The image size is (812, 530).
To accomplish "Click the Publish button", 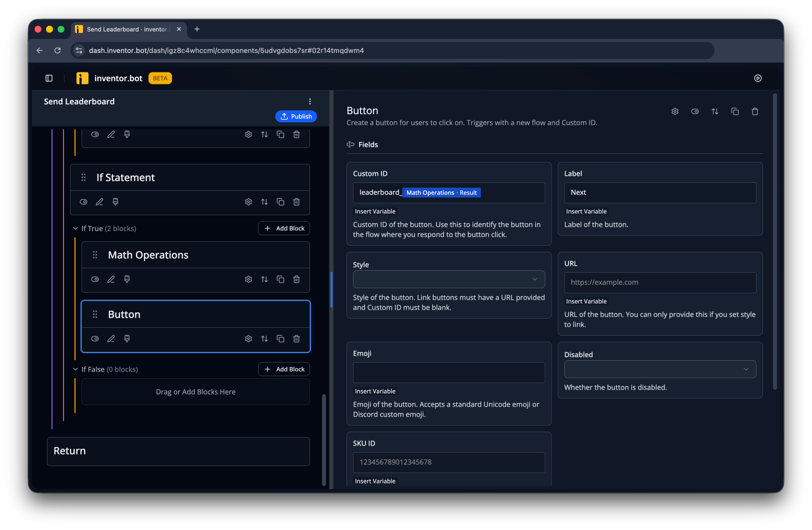I will [296, 116].
